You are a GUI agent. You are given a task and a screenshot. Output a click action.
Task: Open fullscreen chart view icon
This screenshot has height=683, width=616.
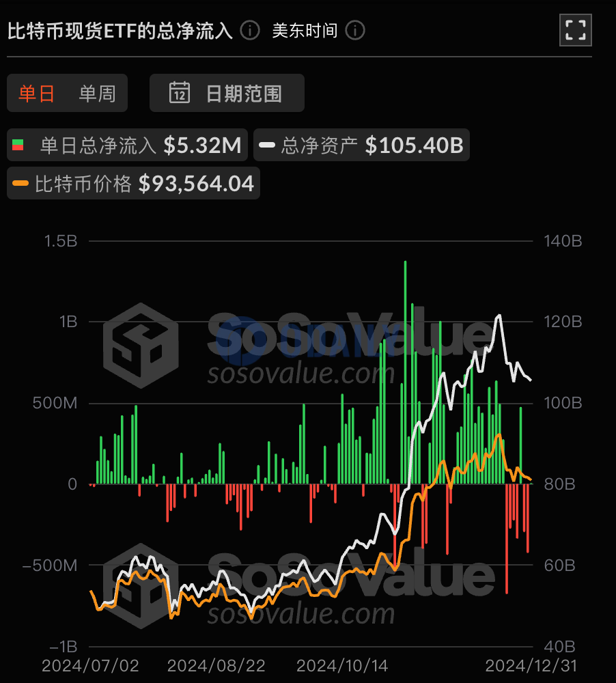[x=575, y=30]
